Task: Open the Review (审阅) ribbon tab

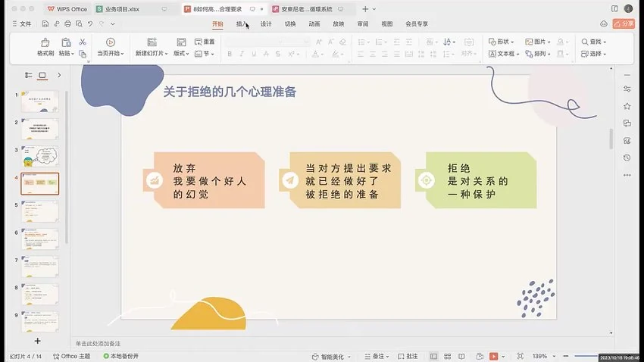Action: (x=363, y=23)
